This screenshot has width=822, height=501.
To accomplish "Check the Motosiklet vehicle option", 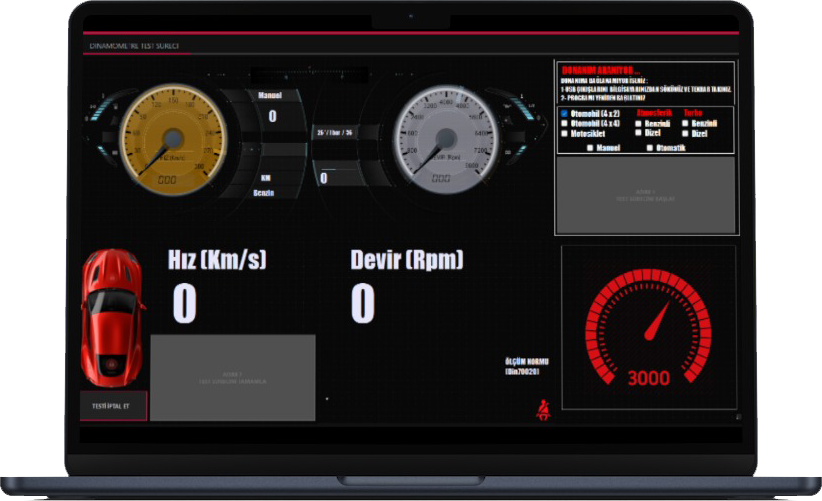I will point(564,133).
